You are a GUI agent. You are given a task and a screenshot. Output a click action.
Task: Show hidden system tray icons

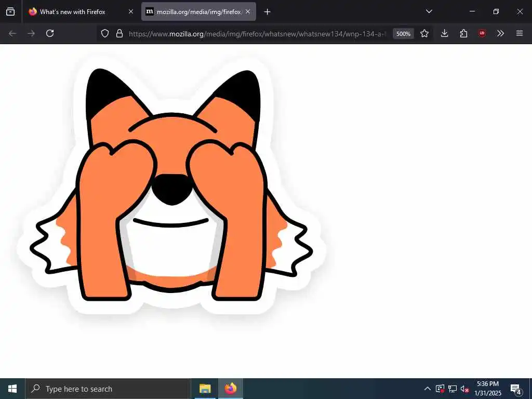point(428,389)
